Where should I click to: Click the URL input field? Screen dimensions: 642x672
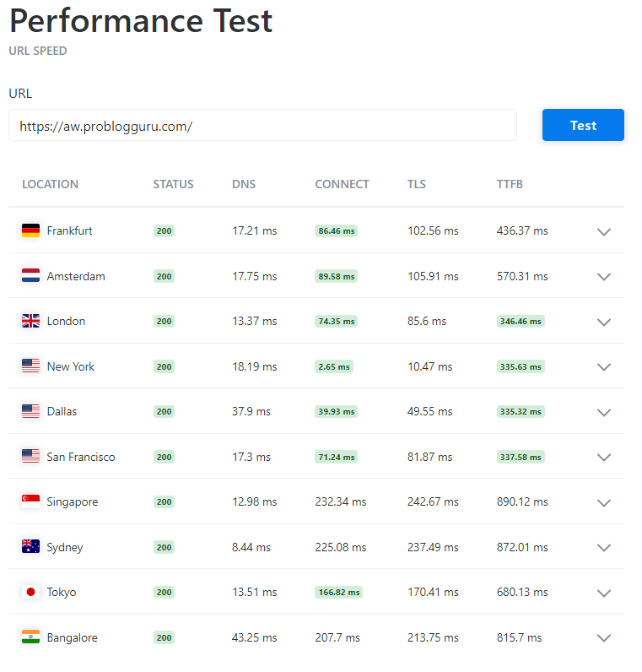[262, 126]
